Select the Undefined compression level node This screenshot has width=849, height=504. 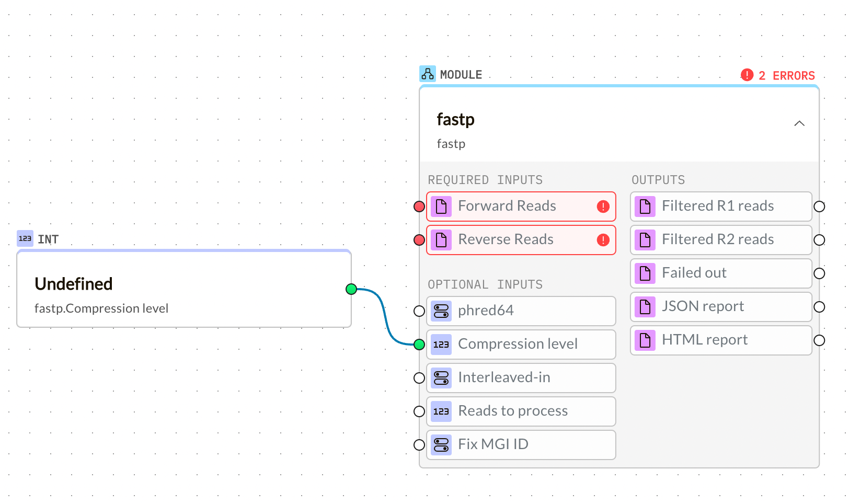point(183,288)
